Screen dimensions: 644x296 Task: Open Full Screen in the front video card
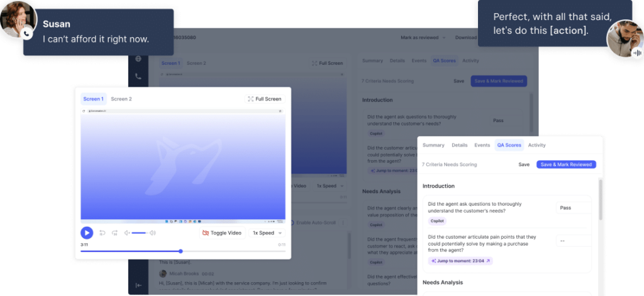click(x=265, y=99)
